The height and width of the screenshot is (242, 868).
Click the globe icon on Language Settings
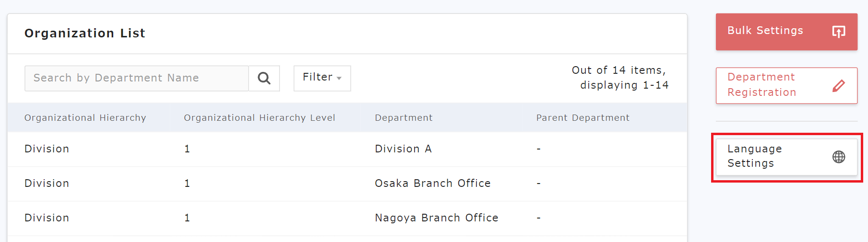838,157
